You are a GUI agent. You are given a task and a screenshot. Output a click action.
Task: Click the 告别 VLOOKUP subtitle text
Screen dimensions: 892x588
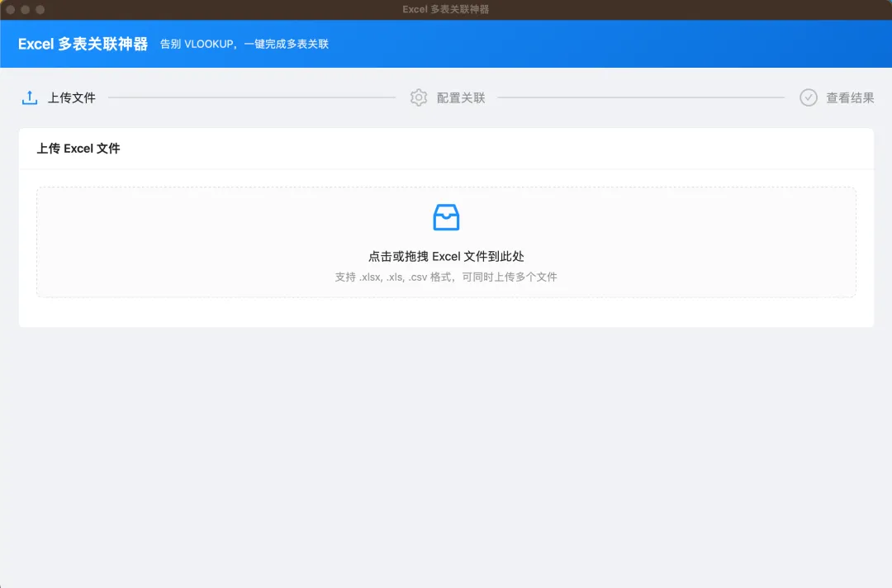click(x=244, y=44)
